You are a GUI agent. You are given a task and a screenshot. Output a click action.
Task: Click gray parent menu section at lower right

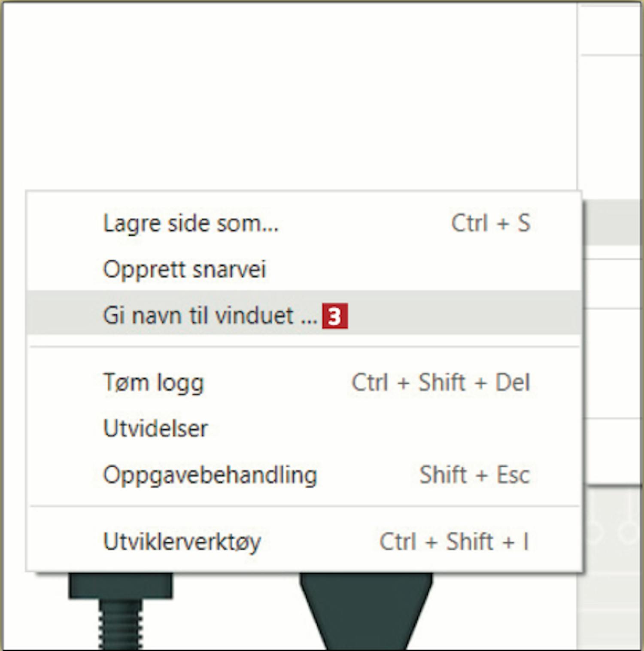tap(612, 567)
